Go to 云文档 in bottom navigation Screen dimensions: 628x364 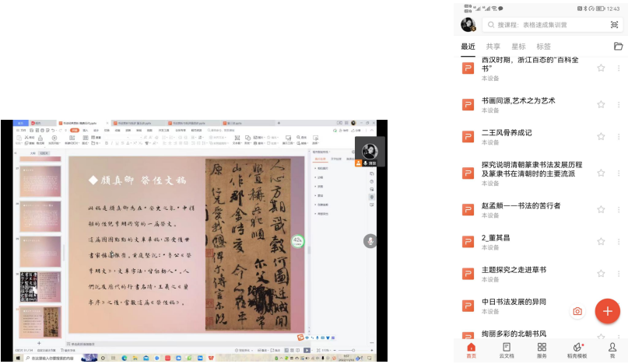click(507, 350)
